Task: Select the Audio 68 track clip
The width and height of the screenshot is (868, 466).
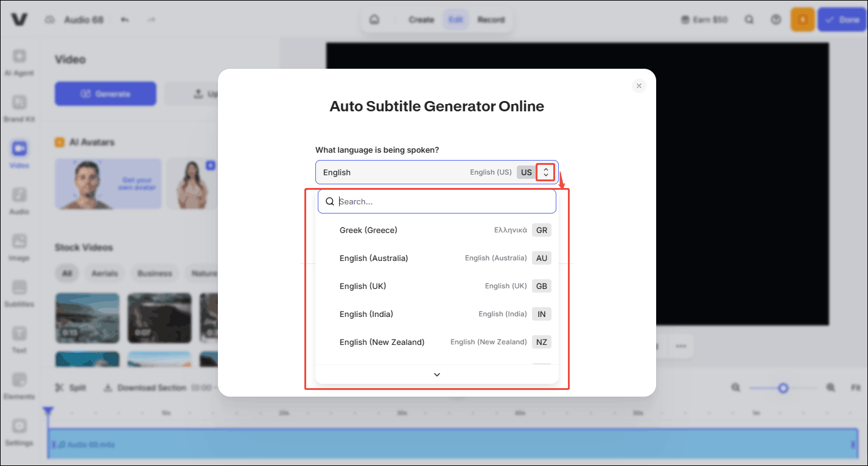Action: pos(453,445)
